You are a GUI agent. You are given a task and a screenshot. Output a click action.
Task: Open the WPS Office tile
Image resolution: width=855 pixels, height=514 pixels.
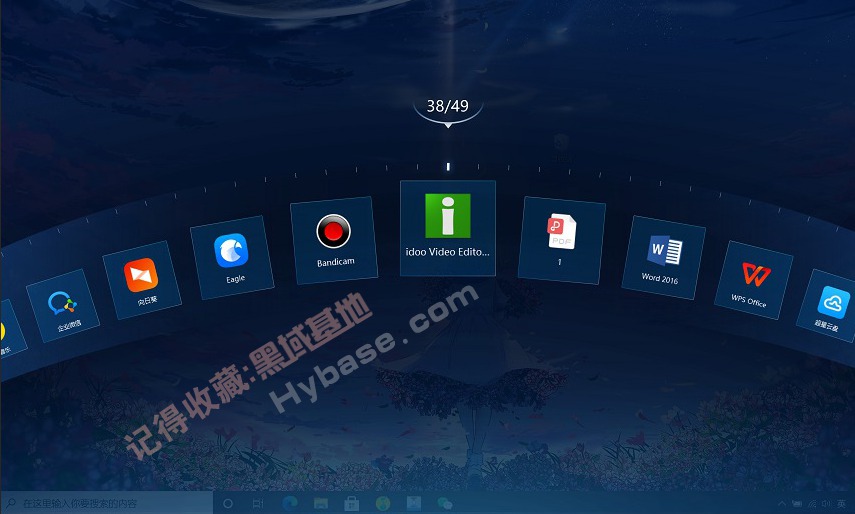[754, 280]
